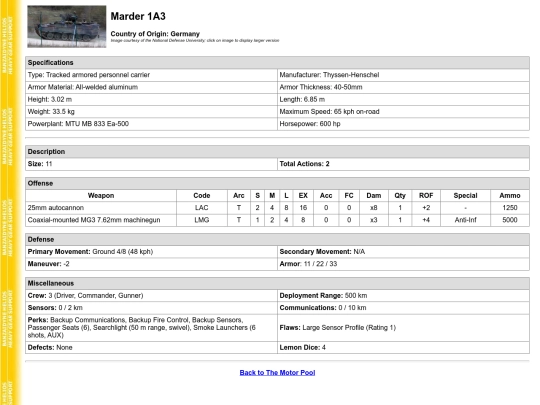Click Maximum Speed: 65 kph on-road cell
The width and height of the screenshot is (540, 405).
coord(403,112)
